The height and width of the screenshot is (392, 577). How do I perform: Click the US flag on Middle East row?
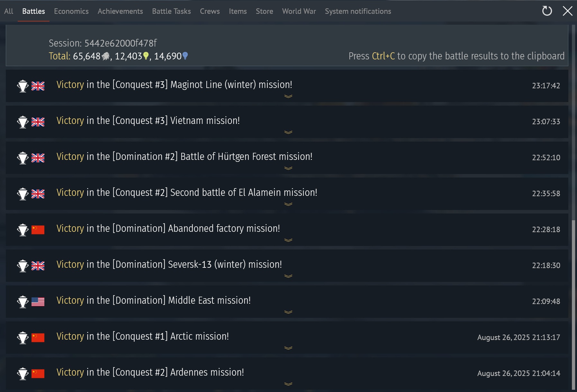pos(38,302)
